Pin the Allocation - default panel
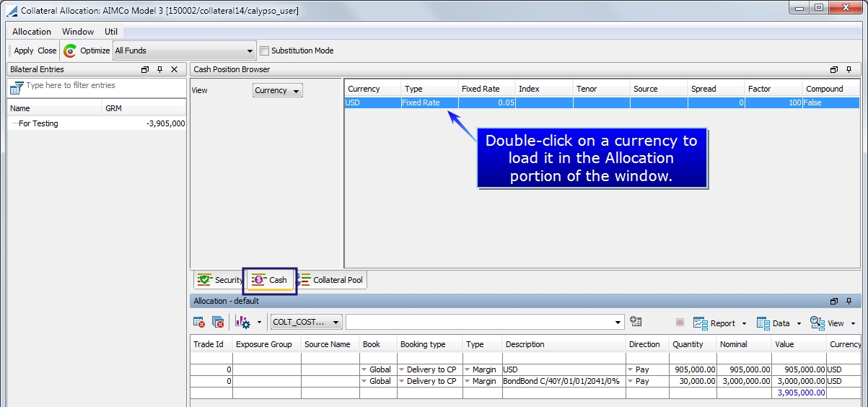868x407 pixels. click(x=849, y=301)
